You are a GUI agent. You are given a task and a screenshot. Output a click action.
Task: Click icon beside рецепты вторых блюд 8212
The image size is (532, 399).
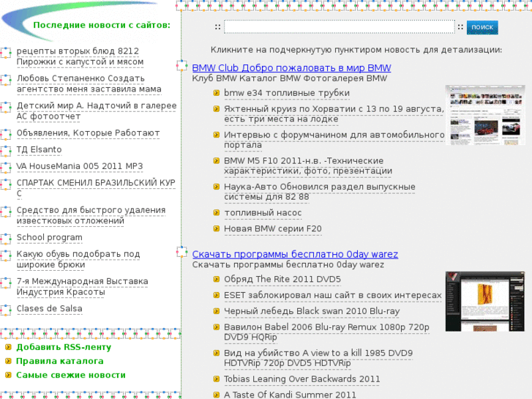click(x=6, y=53)
